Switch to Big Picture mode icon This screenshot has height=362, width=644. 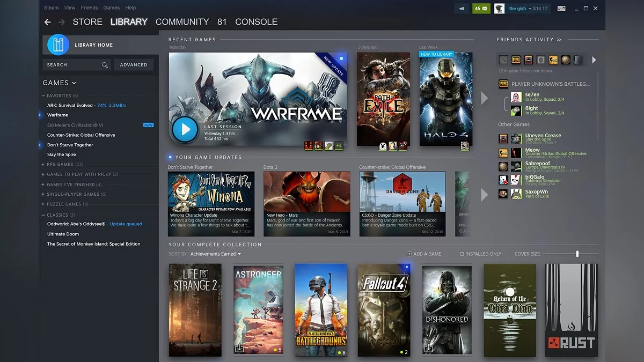point(561,9)
